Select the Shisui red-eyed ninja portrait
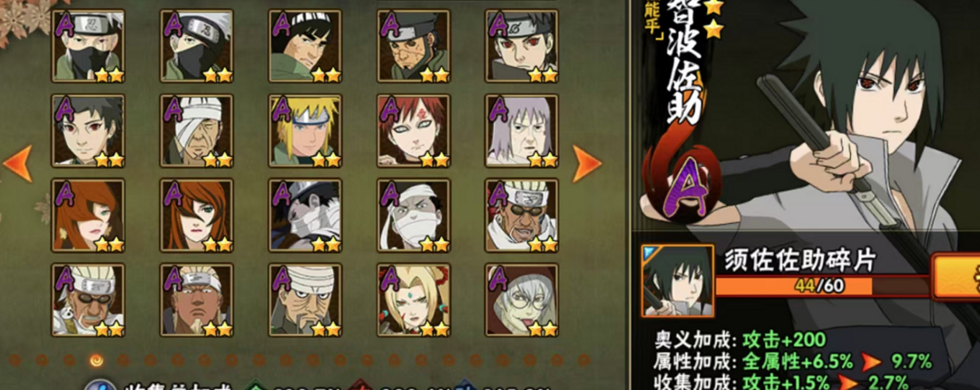The width and height of the screenshot is (980, 390). tap(522, 45)
